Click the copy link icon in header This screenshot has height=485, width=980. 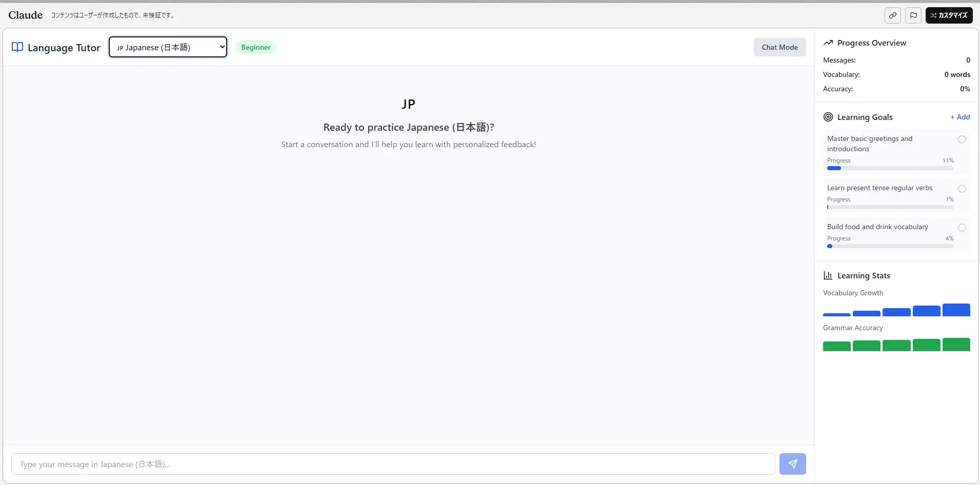coord(893,15)
